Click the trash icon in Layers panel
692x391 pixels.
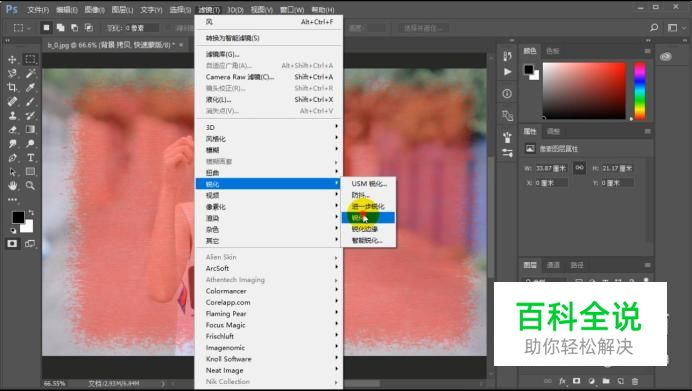click(x=635, y=381)
